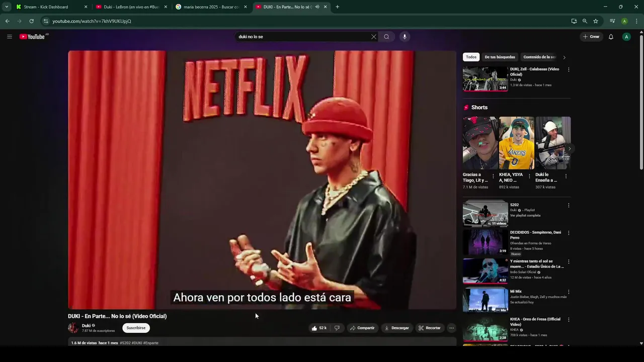Click the address bar URL
Viewport: 644px width, 362px height.
[x=92, y=21]
